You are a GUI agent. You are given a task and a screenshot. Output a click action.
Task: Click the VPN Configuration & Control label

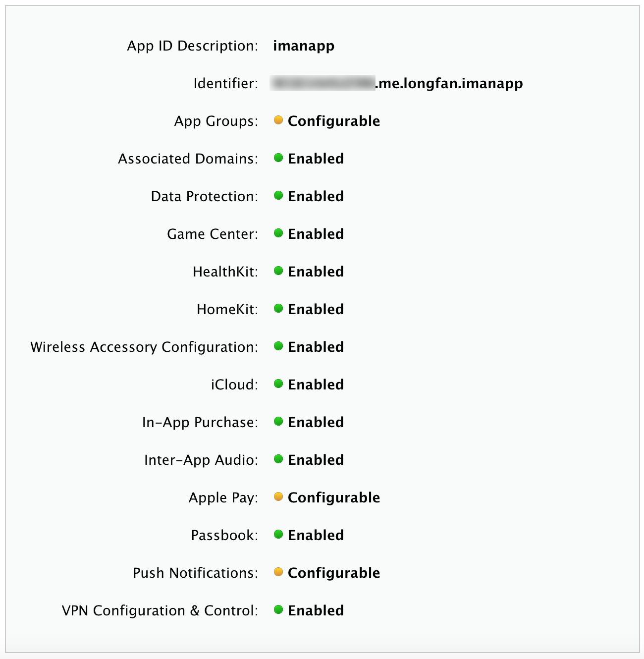(x=160, y=610)
